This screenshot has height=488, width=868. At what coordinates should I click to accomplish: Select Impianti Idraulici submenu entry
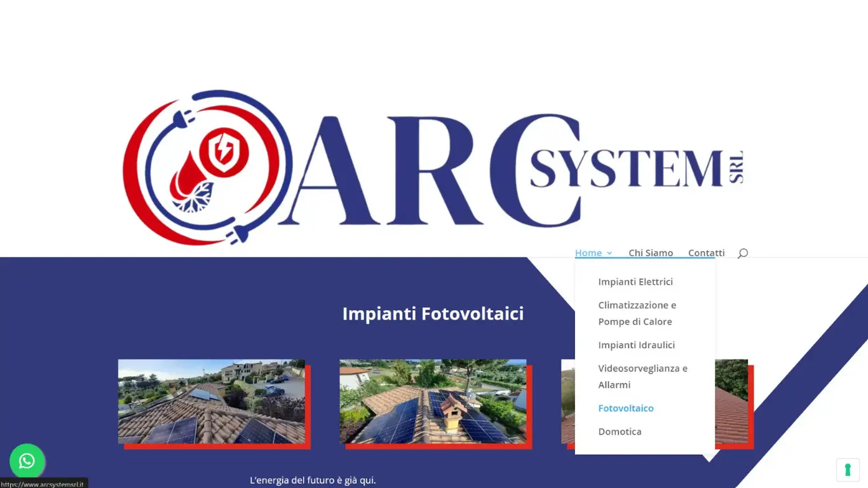pos(637,345)
